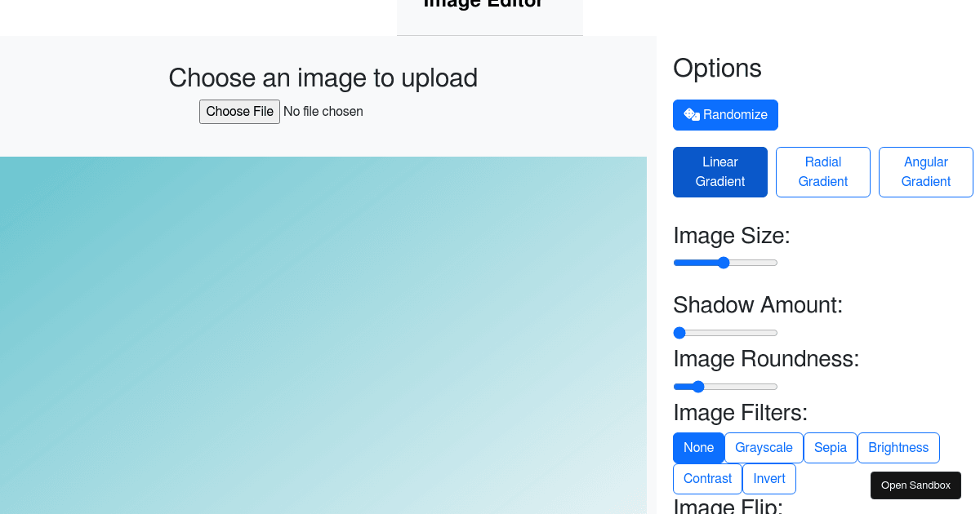This screenshot has height=514, width=980.
Task: Click the Image Roundness slider
Action: tap(725, 386)
